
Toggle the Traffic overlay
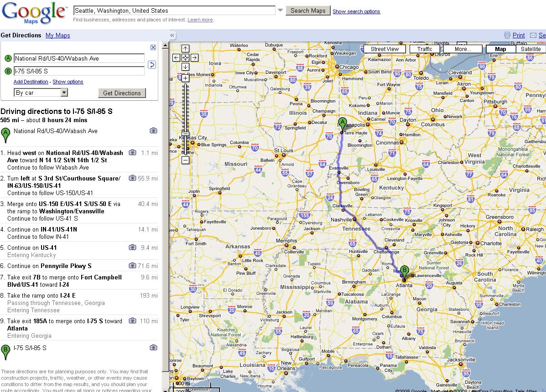[424, 49]
